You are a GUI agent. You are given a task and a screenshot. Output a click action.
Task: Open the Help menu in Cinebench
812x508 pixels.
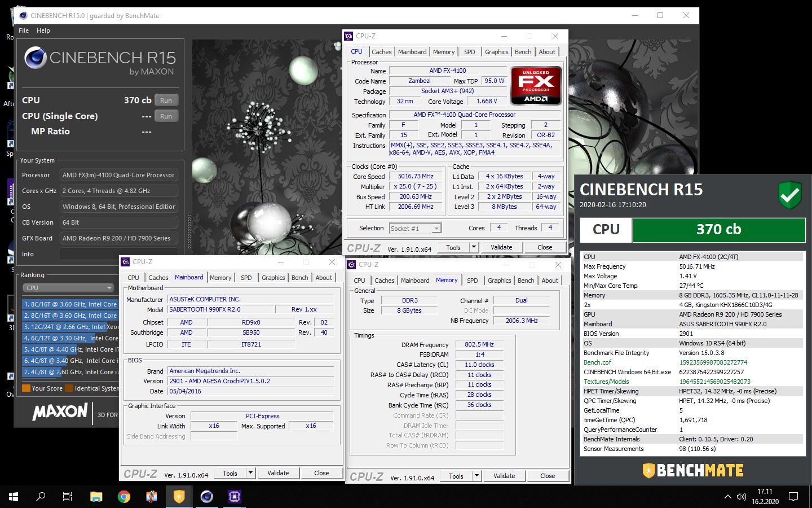pyautogui.click(x=43, y=30)
